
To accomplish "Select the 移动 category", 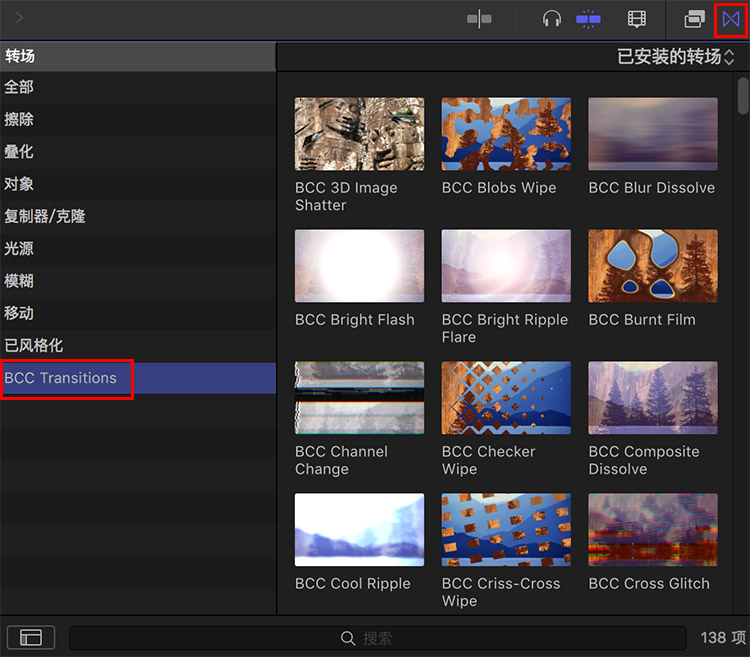I will [x=138, y=313].
